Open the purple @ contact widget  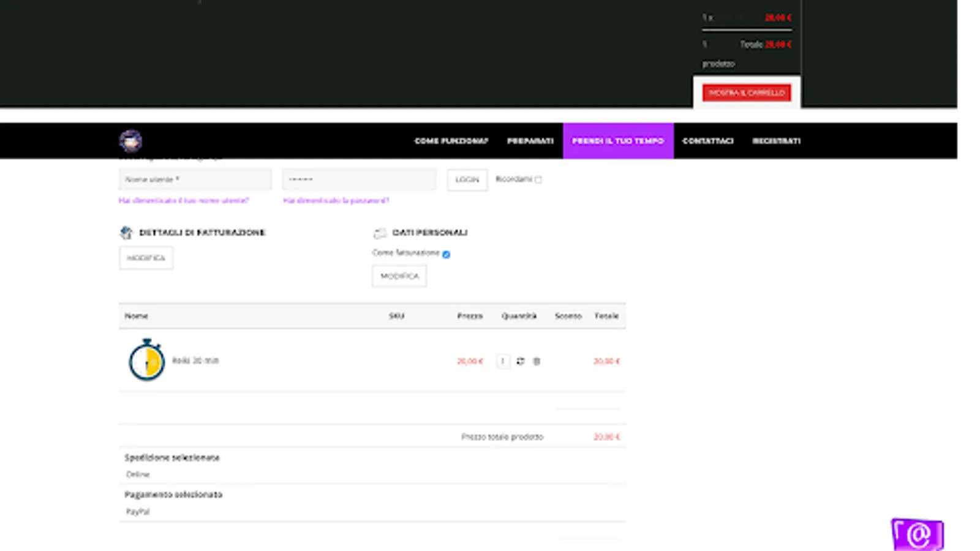coord(918,534)
